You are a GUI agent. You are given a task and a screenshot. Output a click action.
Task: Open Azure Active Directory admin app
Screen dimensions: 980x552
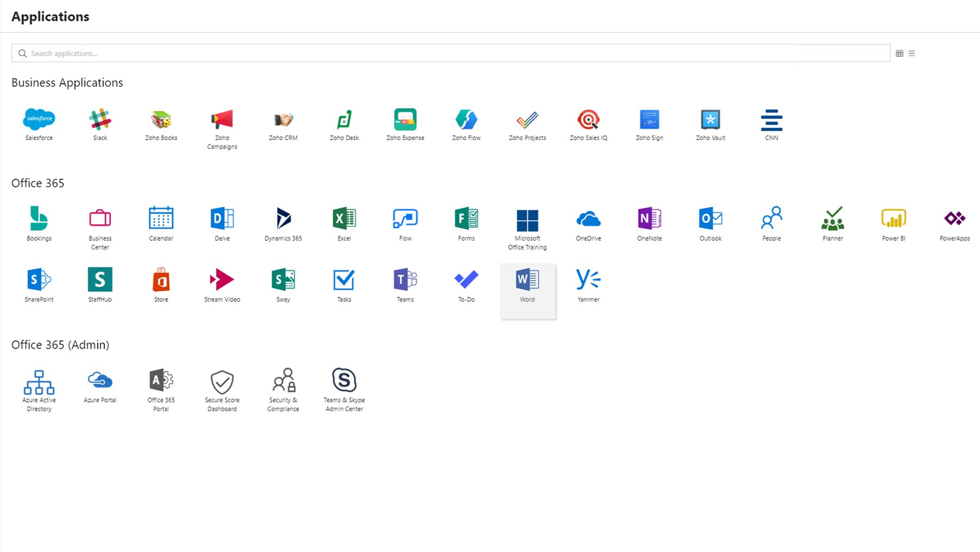(x=39, y=383)
